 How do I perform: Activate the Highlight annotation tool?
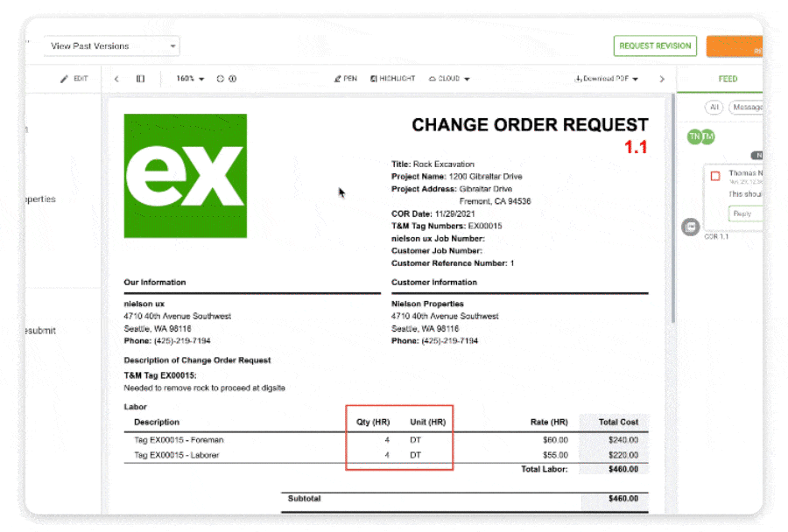coord(391,78)
